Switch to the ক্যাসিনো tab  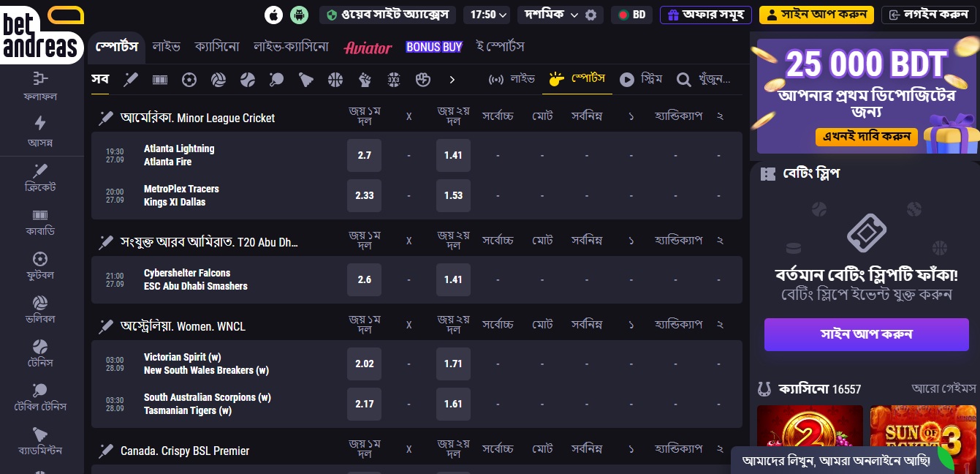[x=217, y=47]
